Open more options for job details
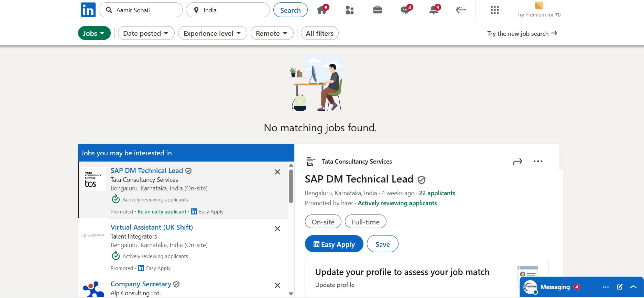Screen dimensions: 644x298 [538, 161]
